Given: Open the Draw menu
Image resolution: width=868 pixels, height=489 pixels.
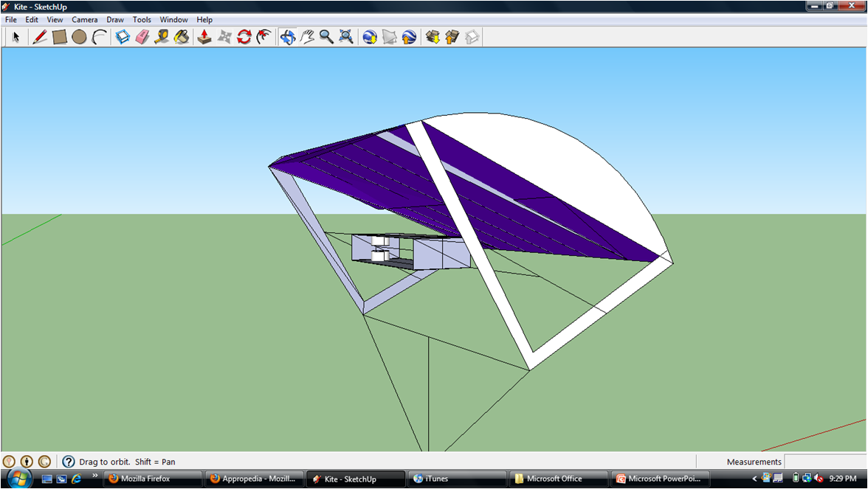Looking at the screenshot, I should click(x=115, y=20).
